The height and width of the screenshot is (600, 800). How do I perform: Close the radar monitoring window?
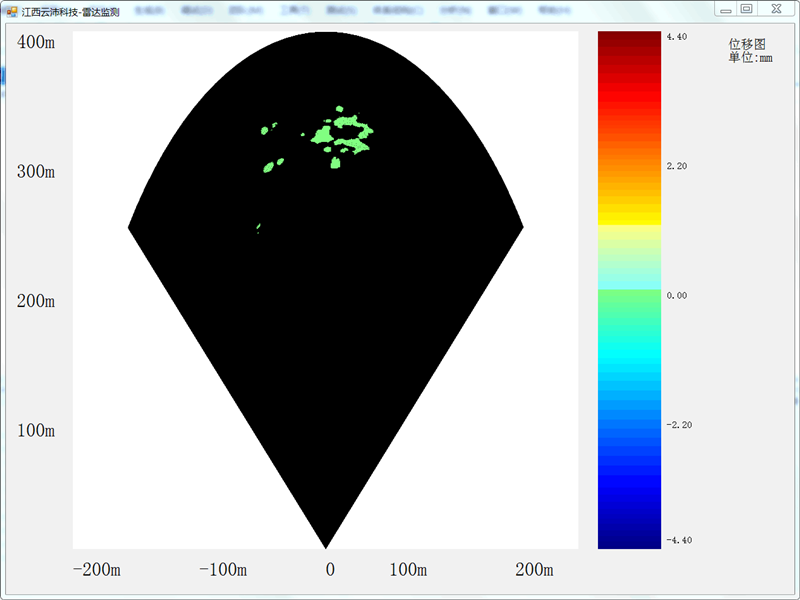[775, 8]
